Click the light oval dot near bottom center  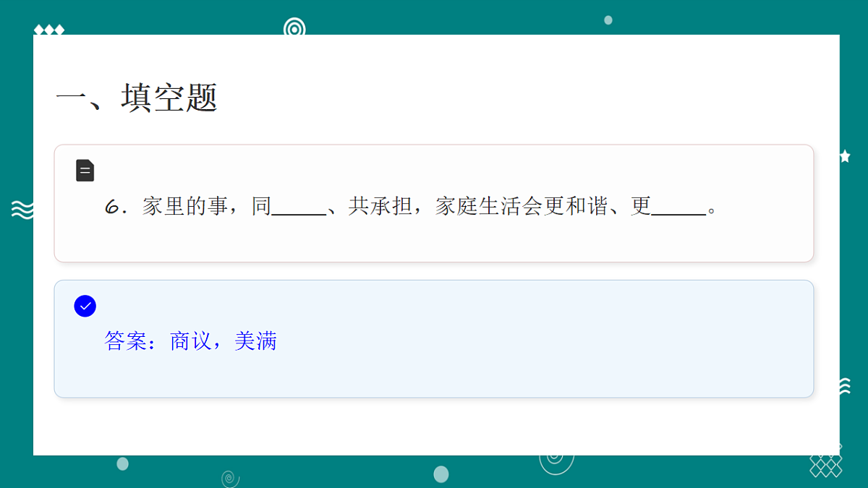click(441, 474)
